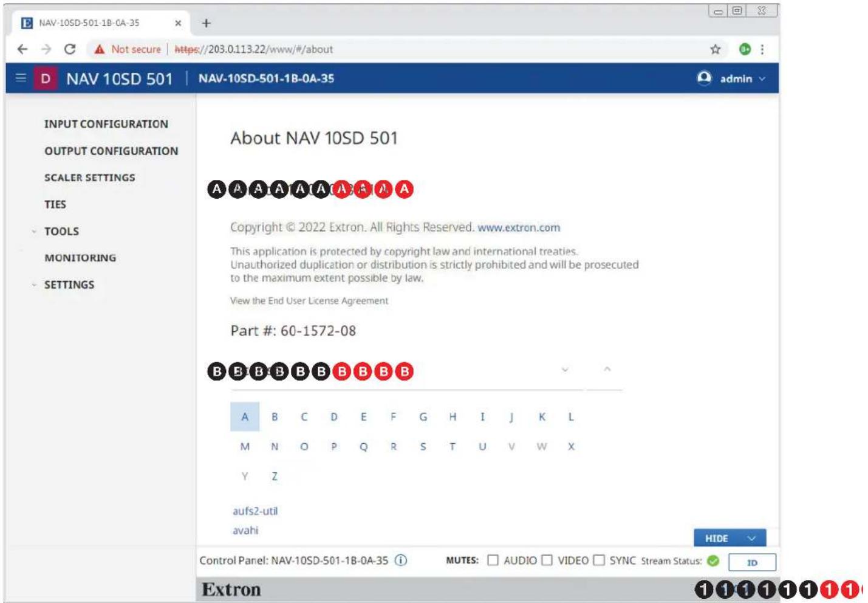Click the HIDE control panel button

730,538
